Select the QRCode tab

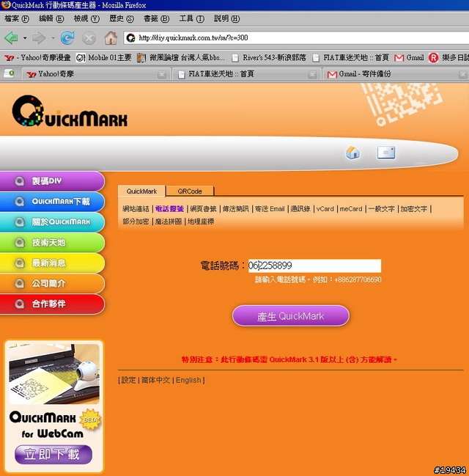[x=190, y=191]
